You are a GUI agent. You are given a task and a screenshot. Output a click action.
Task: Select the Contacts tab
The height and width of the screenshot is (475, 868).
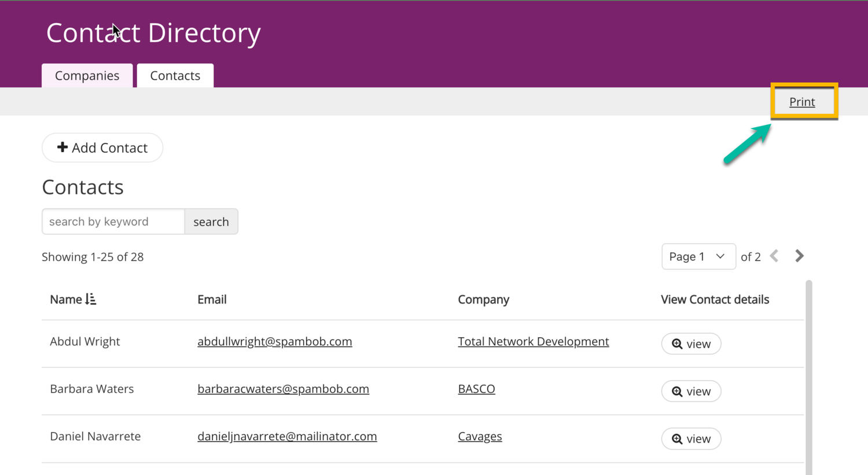tap(175, 76)
